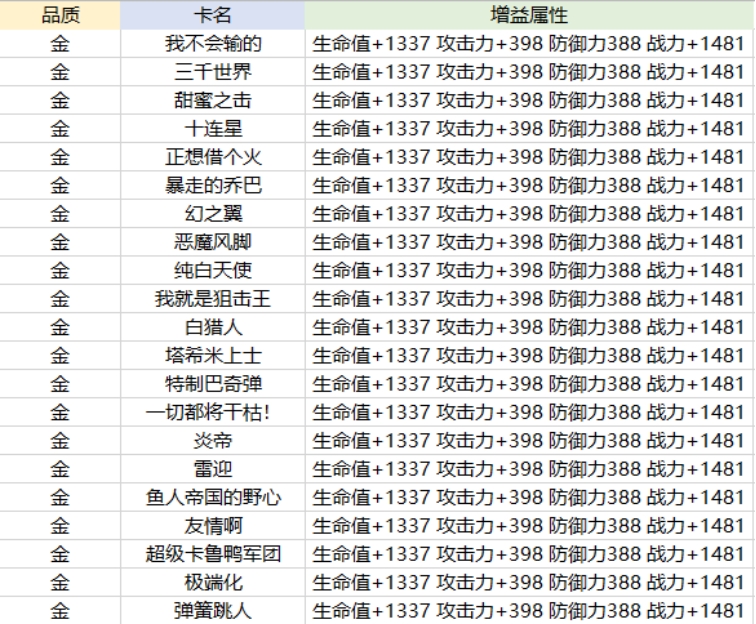Click the 恶魔风脚 cell
756x624 pixels.
[x=213, y=242]
